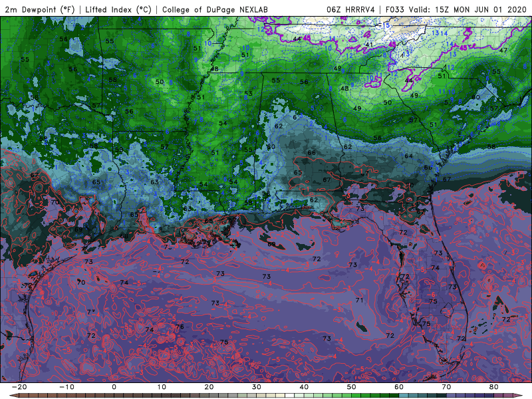This screenshot has width=532, height=399.
Task: Click the "College of DuPage NEXLAB" credit text
Action: [215, 9]
